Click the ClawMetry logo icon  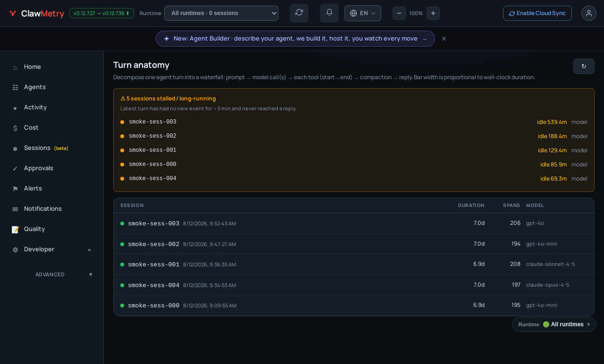click(x=13, y=13)
